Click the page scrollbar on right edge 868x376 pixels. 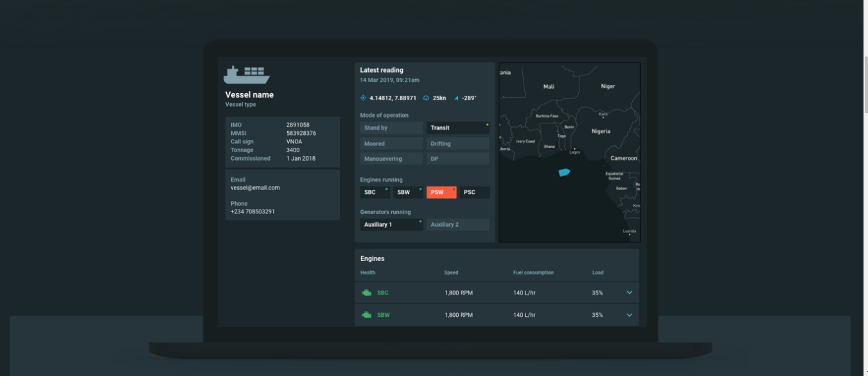click(x=865, y=84)
